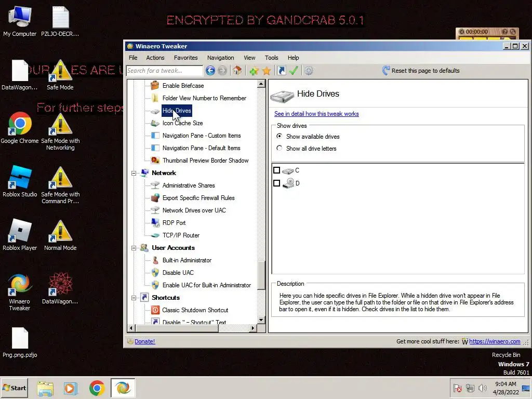
Task: Click the Donate! link
Action: (144, 341)
